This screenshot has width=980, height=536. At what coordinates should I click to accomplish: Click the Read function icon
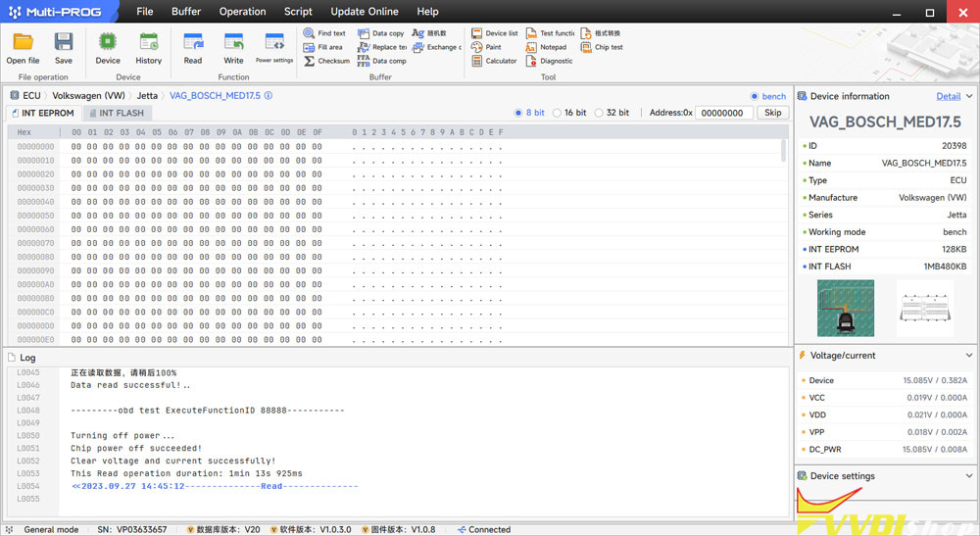click(193, 42)
